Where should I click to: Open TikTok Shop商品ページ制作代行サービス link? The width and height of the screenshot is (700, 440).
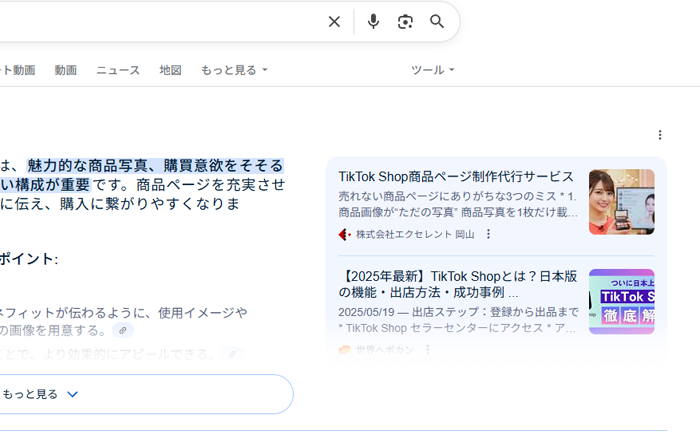tap(456, 177)
